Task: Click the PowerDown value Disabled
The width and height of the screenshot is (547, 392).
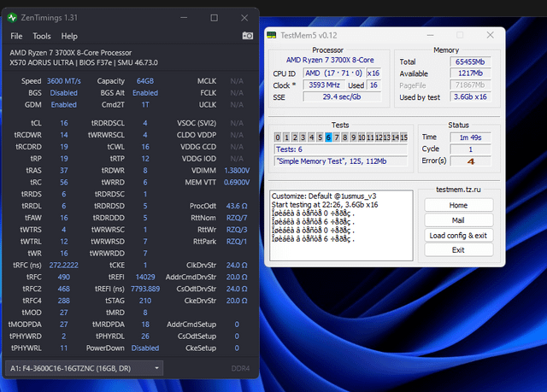Action: click(x=145, y=348)
